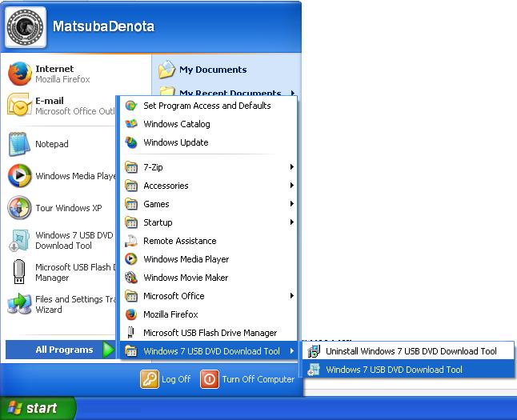This screenshot has width=517, height=420.
Task: Click the 7-Zip folder icon
Action: [131, 167]
